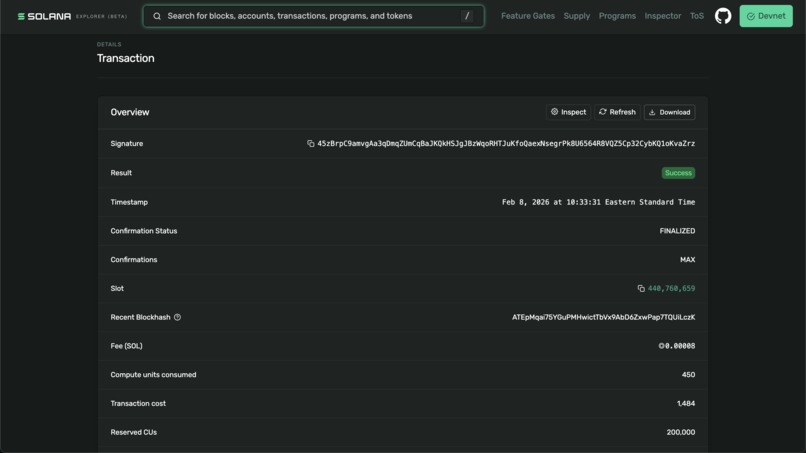Select the timestamp Feb 8, 2026 value
806x453 pixels.
pyautogui.click(x=598, y=202)
